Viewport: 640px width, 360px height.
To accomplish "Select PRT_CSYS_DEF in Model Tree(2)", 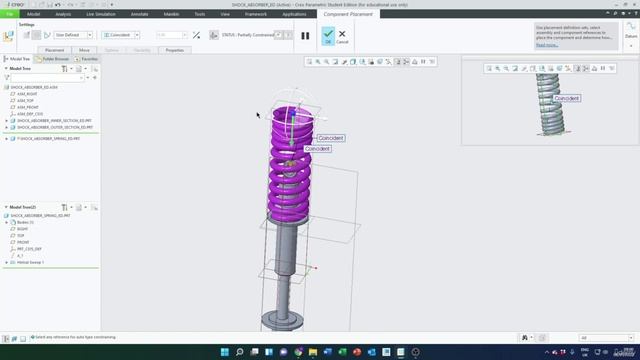I will coord(29,249).
